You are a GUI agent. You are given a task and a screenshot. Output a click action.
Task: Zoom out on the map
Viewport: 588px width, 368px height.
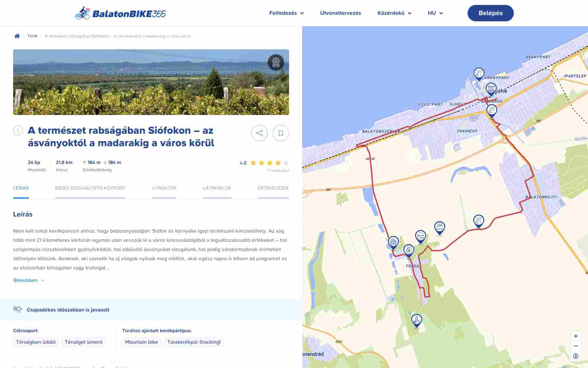point(576,346)
